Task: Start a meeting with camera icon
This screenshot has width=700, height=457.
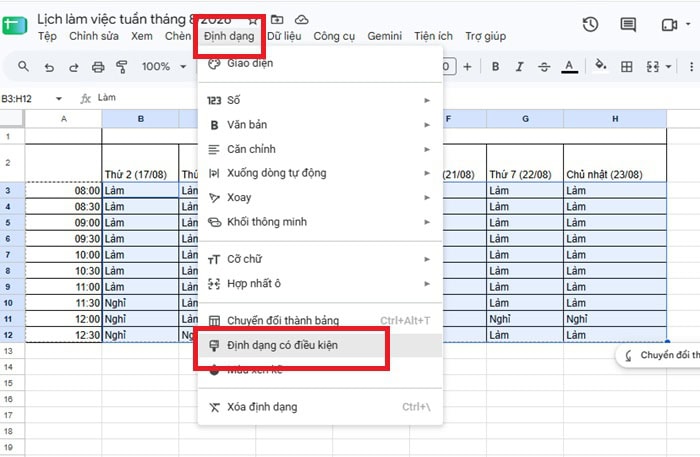Action: click(669, 25)
